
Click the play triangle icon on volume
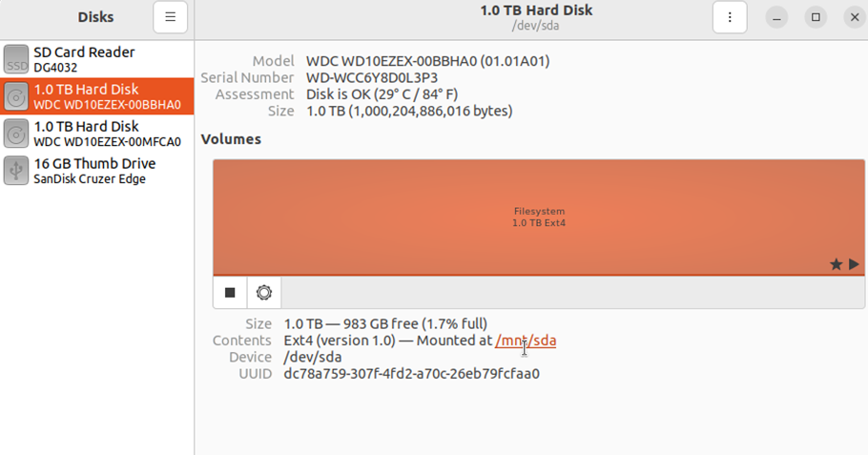point(854,264)
